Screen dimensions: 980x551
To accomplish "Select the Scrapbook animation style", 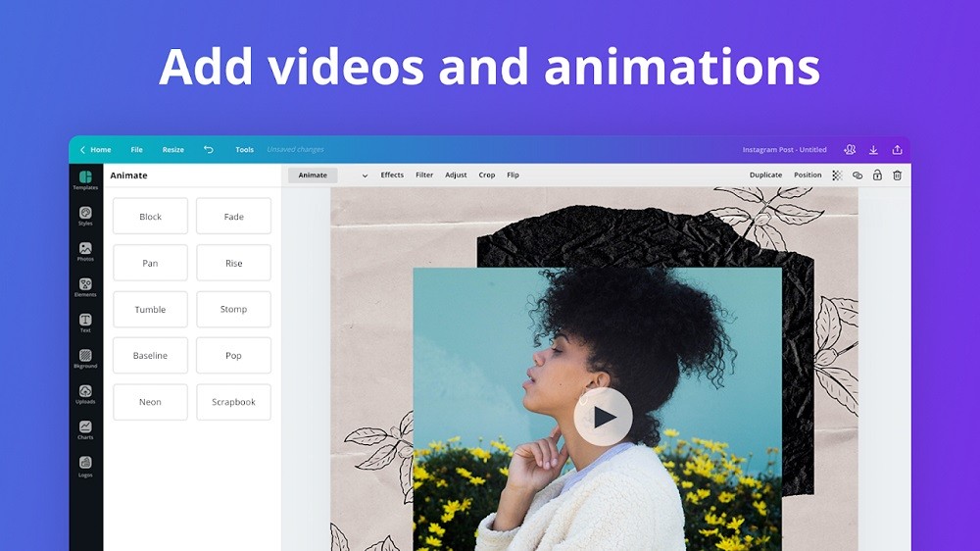I will pyautogui.click(x=233, y=402).
